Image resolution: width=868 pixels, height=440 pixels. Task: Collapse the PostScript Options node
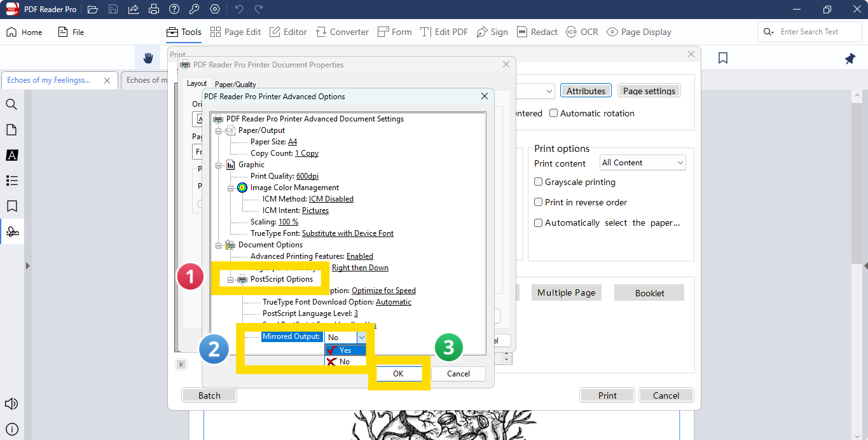click(230, 279)
